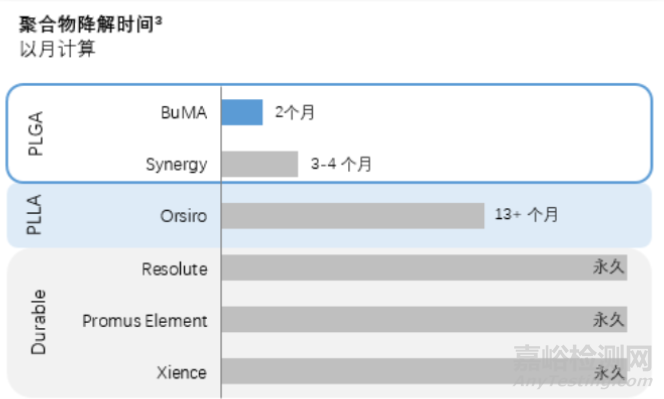Click the Xience label

click(x=182, y=373)
